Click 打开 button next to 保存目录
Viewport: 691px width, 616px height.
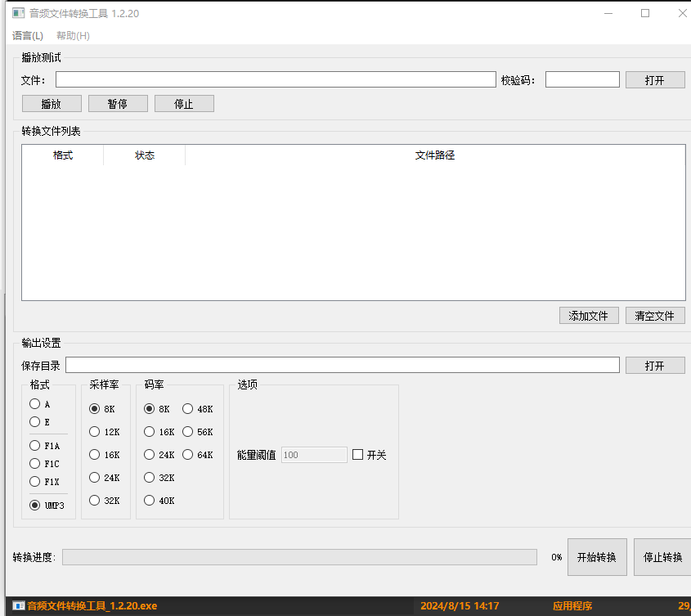(655, 366)
